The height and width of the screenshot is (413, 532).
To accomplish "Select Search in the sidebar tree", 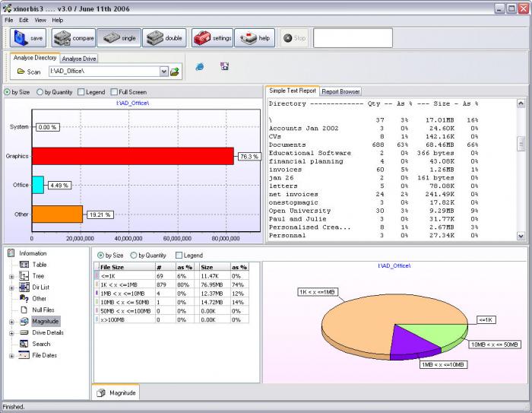I will (x=41, y=344).
